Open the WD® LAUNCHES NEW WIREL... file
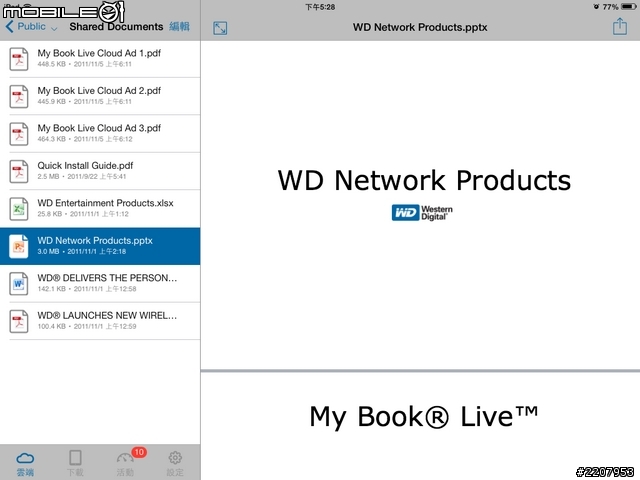640x480 pixels. pyautogui.click(x=100, y=321)
